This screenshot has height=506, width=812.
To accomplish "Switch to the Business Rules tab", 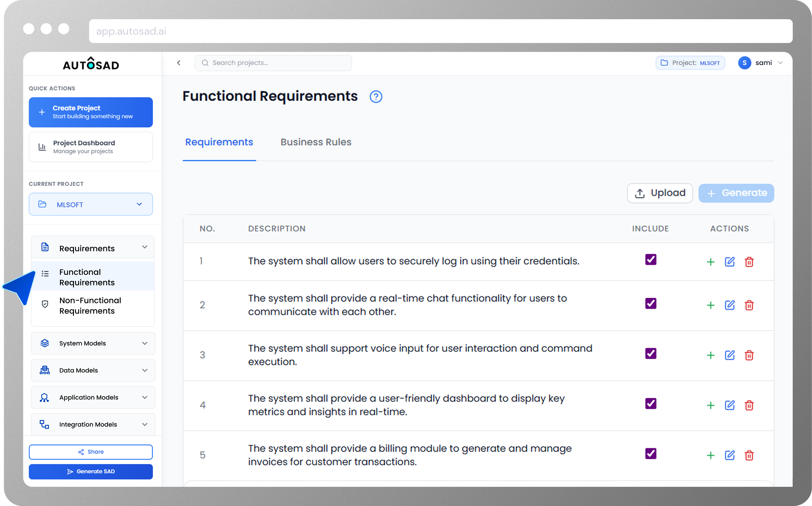I will coord(316,142).
